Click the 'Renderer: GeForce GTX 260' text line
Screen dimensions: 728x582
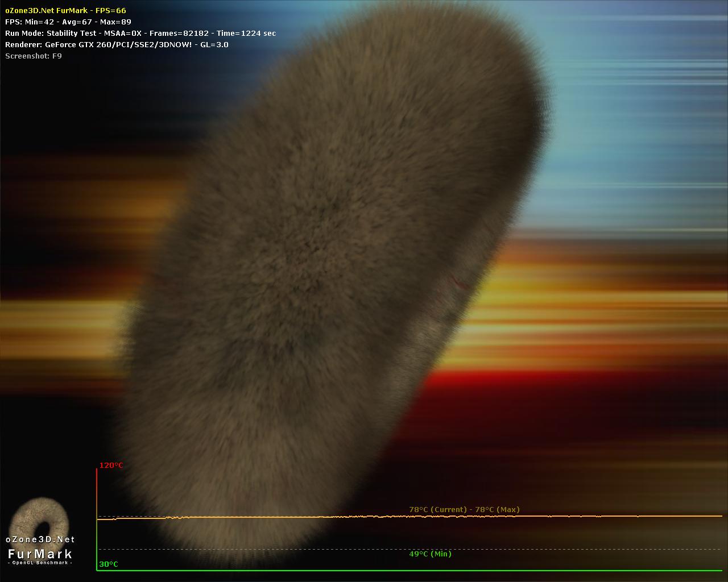[x=117, y=45]
